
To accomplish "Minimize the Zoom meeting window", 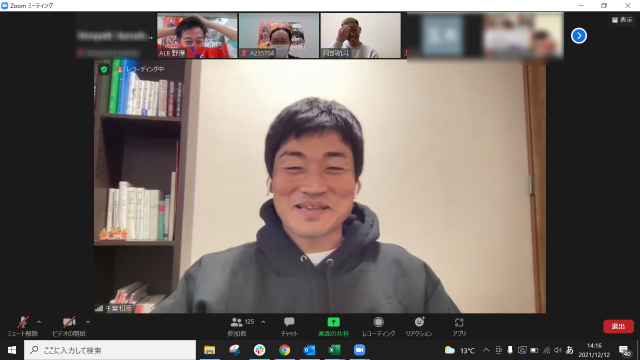I will tap(581, 6).
